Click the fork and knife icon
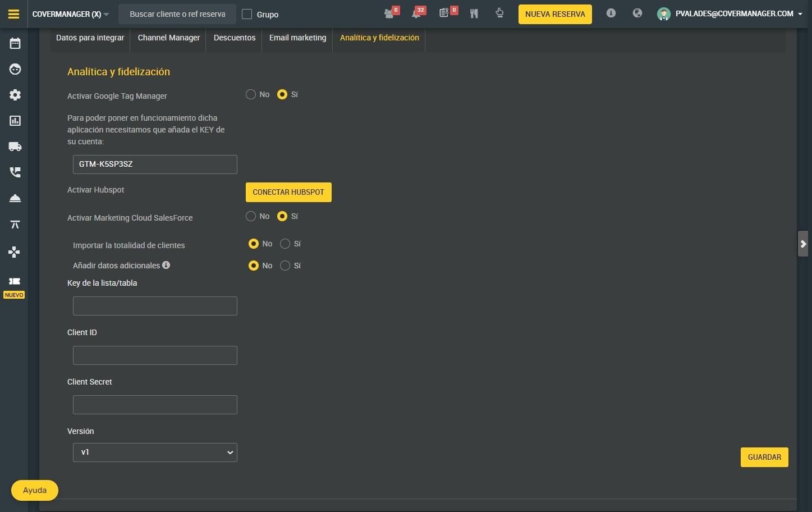Screen dimensions: 812x512 pos(474,13)
